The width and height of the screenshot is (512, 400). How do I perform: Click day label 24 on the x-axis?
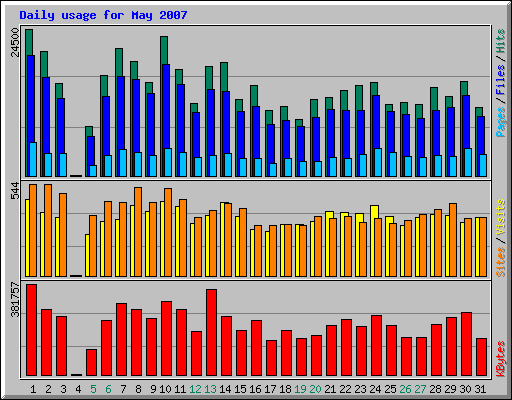click(375, 389)
